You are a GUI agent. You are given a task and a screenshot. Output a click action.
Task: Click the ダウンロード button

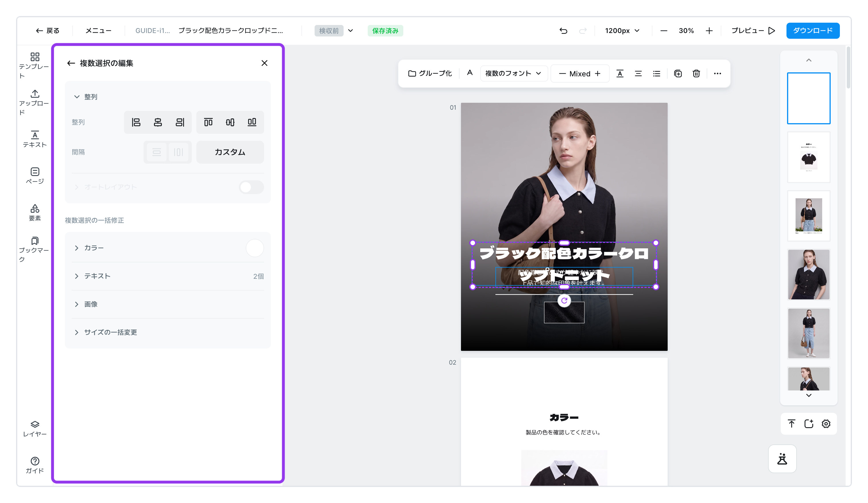coord(813,31)
